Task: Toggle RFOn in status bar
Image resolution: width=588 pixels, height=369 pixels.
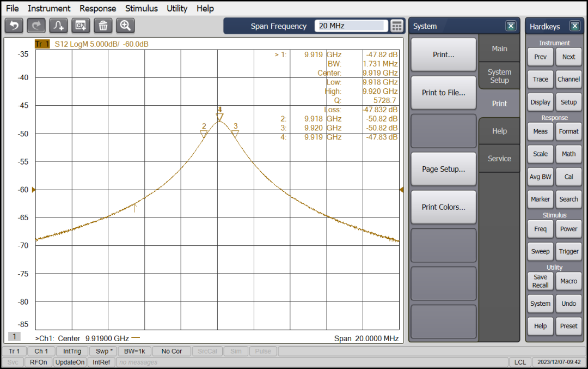Action: (x=39, y=362)
